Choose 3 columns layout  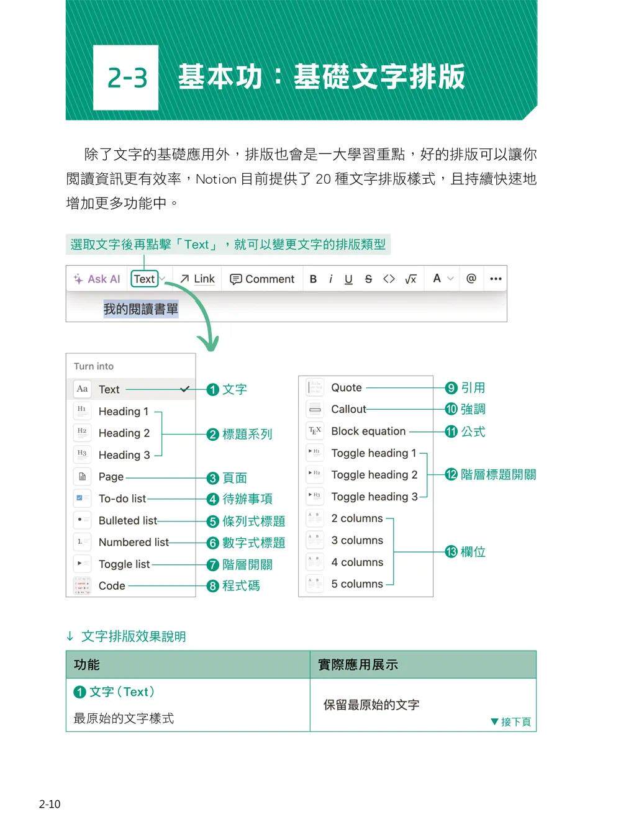pyautogui.click(x=366, y=540)
